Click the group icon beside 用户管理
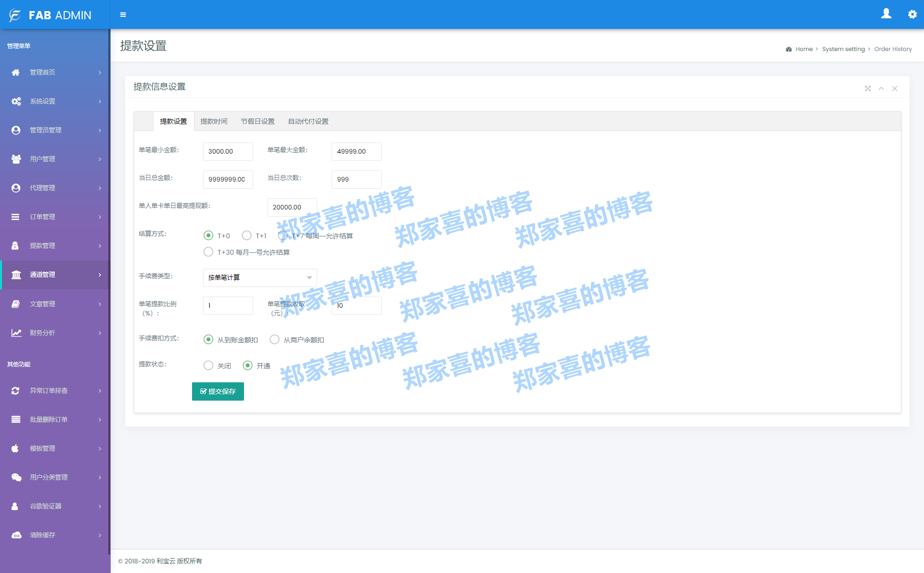Image resolution: width=924 pixels, height=573 pixels. [x=16, y=159]
